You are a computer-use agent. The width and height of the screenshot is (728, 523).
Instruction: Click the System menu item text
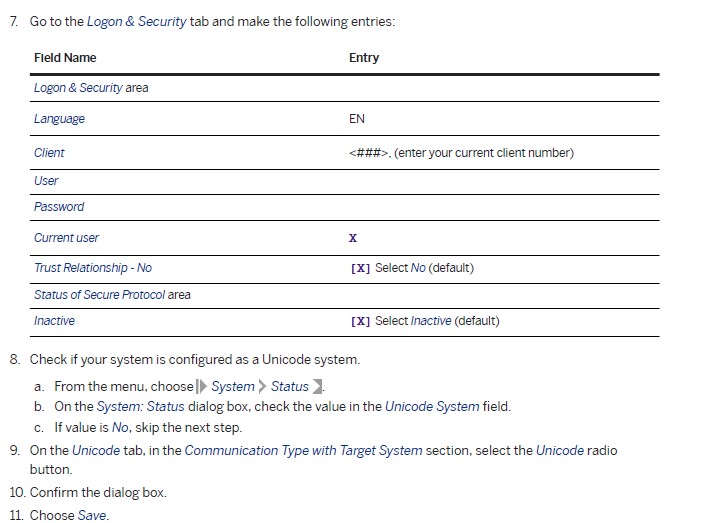pyautogui.click(x=233, y=386)
